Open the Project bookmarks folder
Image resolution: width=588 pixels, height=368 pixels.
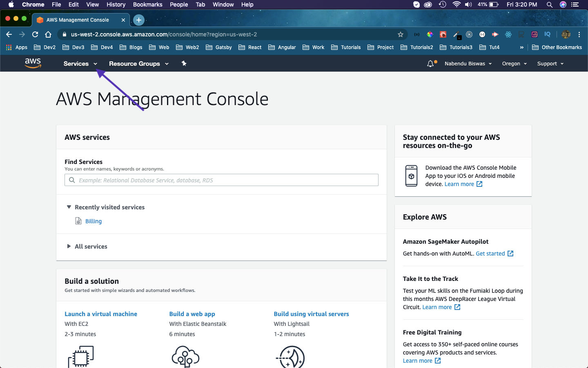[381, 47]
